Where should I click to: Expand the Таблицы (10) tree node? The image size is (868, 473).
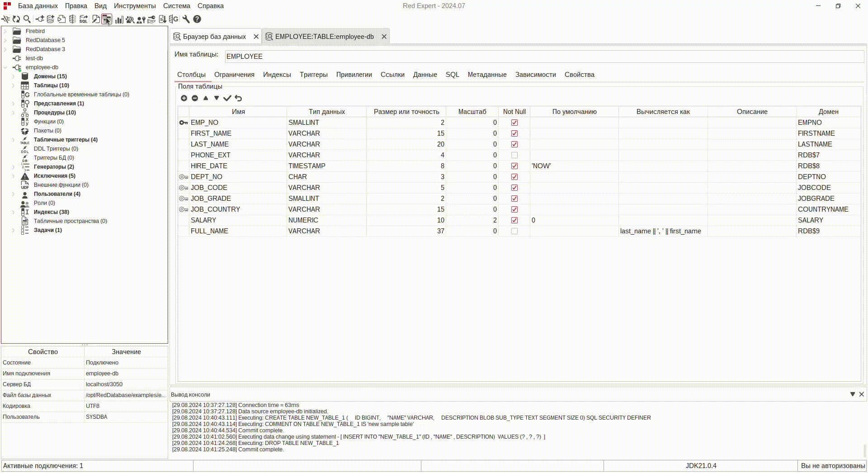[x=13, y=85]
